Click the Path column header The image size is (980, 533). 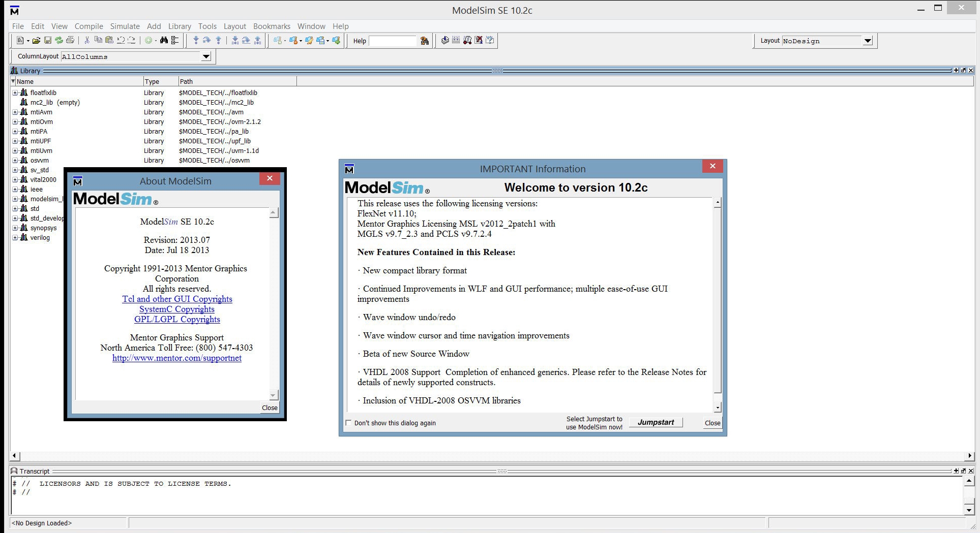tap(237, 81)
